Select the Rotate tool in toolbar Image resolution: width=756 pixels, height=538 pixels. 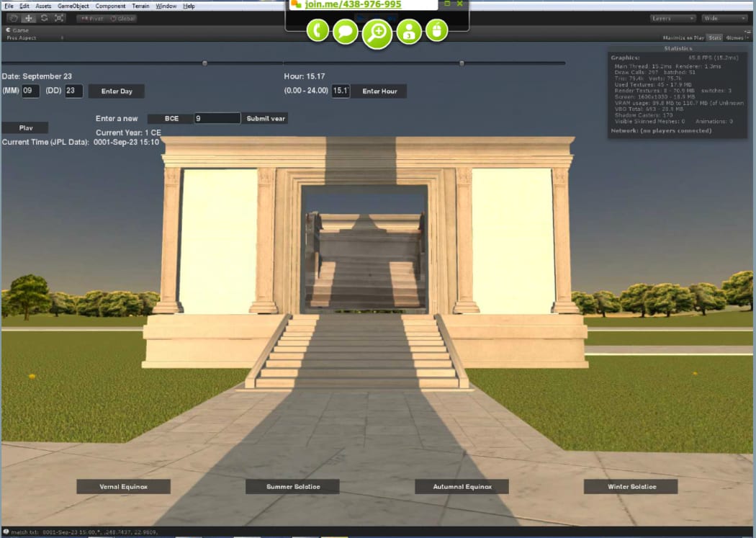coord(44,18)
